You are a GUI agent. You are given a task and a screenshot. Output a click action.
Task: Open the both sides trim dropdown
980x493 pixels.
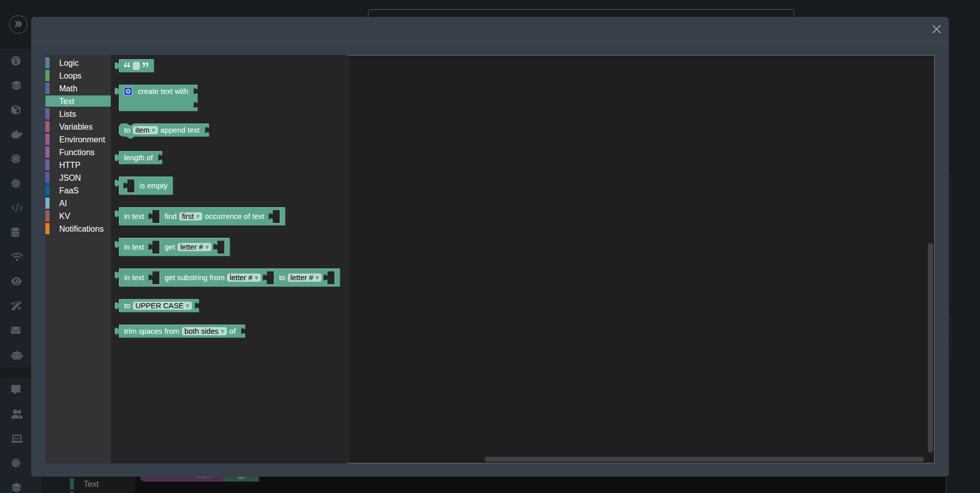(x=205, y=331)
